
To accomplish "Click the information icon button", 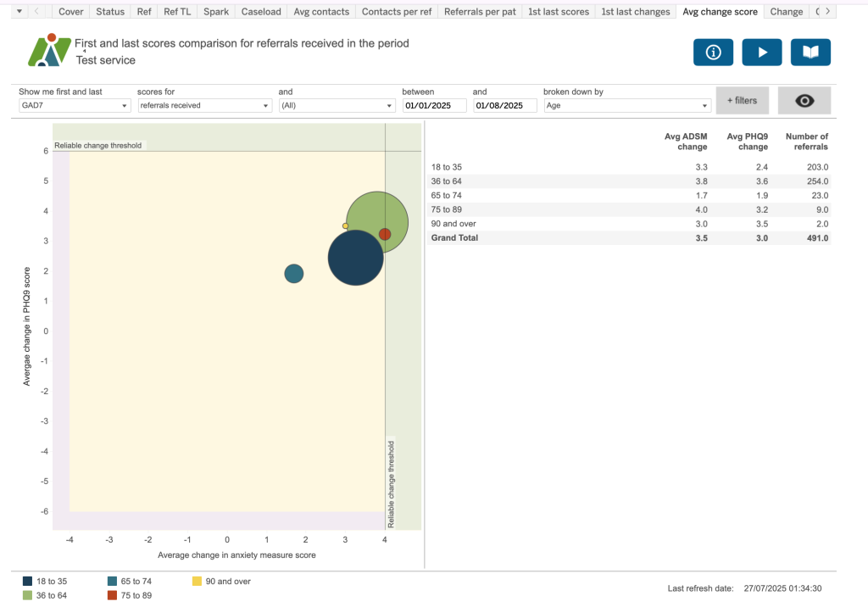I will (713, 53).
